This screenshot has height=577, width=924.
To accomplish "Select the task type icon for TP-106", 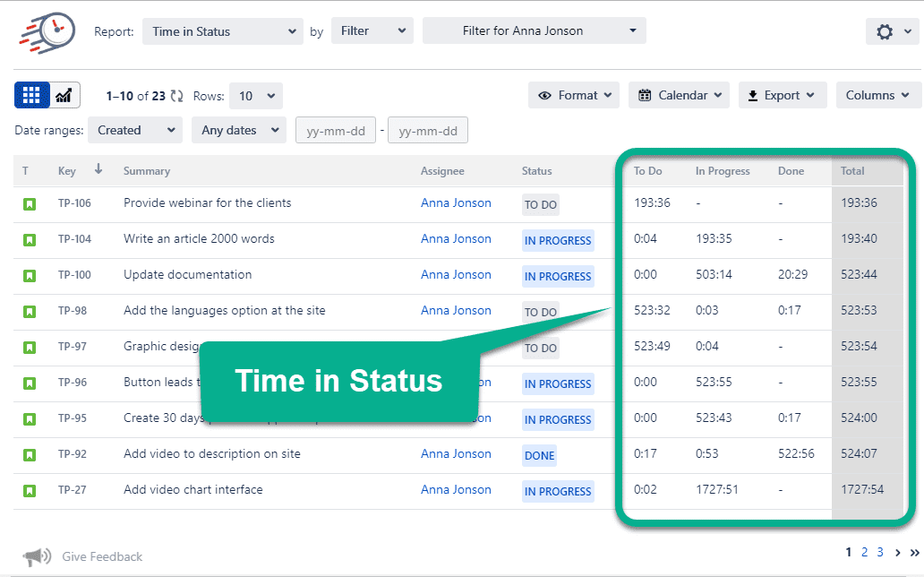I will pyautogui.click(x=30, y=203).
